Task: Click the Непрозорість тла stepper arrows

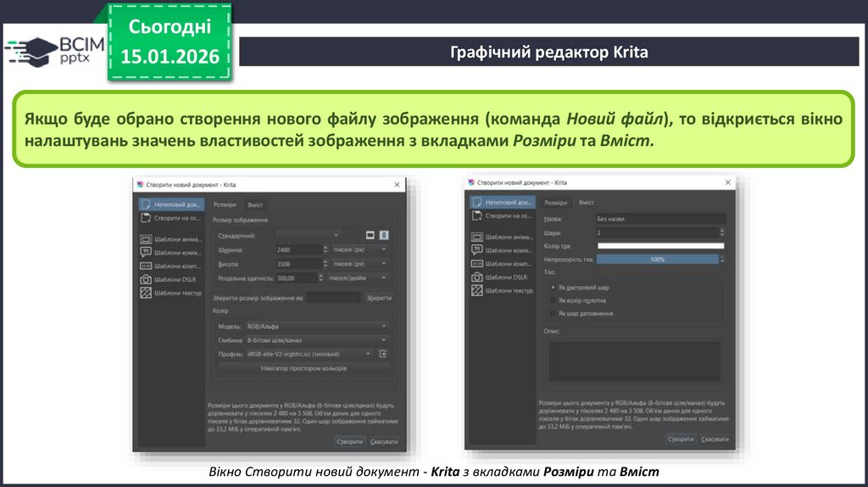Action: coord(722,260)
